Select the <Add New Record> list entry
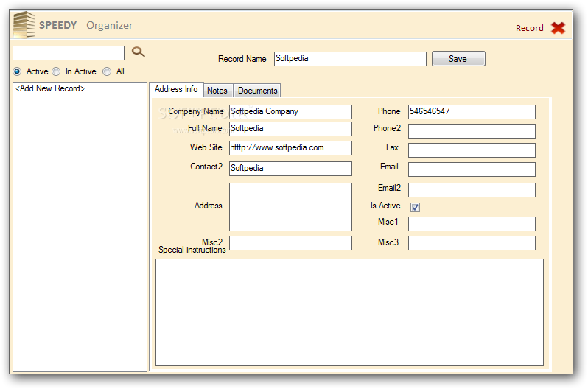 point(50,88)
